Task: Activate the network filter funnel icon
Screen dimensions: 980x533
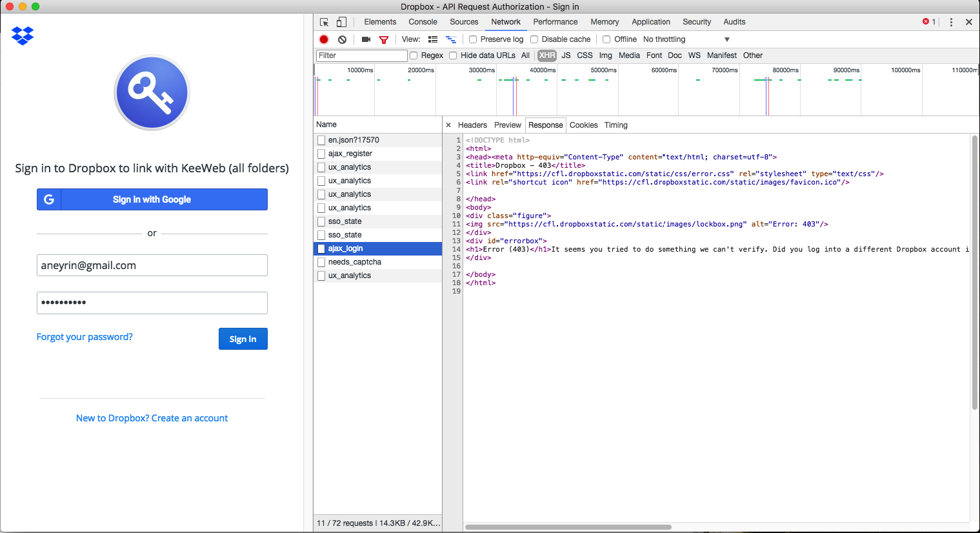Action: coord(384,39)
